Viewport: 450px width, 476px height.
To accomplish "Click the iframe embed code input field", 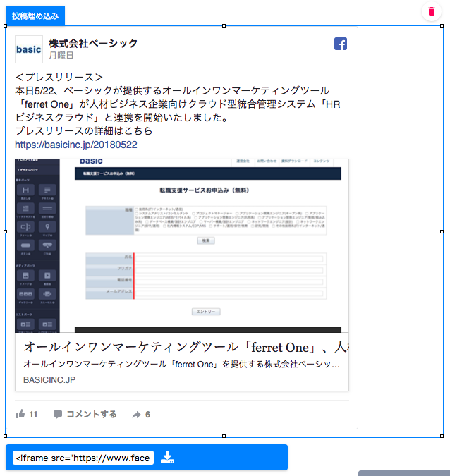I will (83, 458).
